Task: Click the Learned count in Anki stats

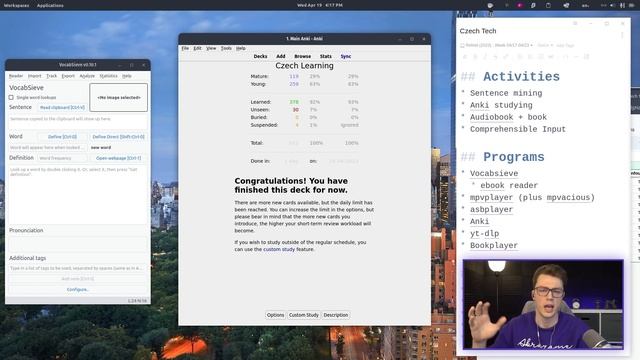Action: tap(294, 102)
